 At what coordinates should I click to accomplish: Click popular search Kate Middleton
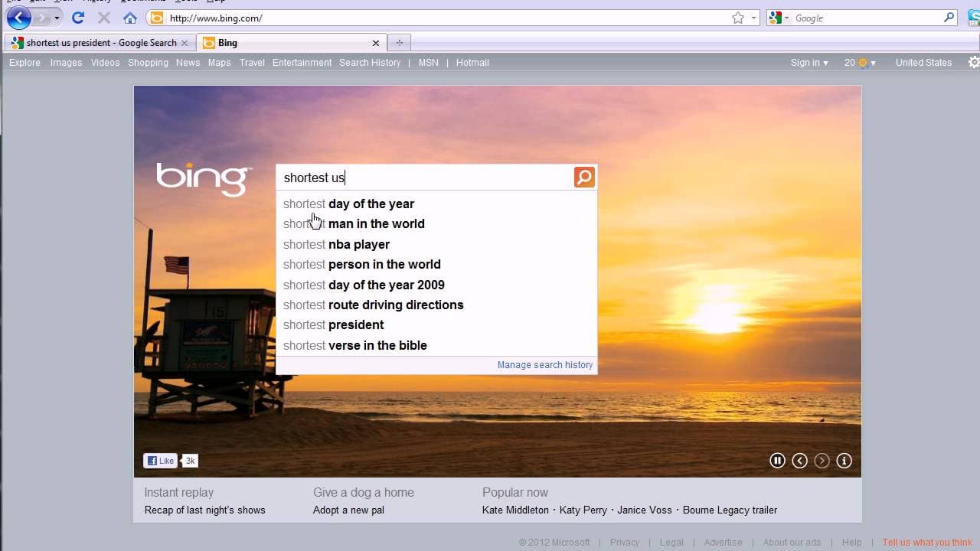point(515,510)
